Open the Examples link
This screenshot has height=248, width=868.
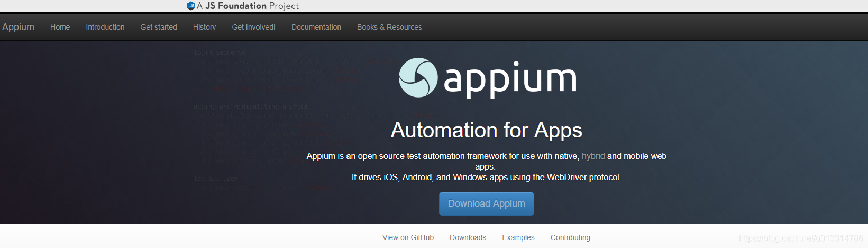click(x=518, y=237)
